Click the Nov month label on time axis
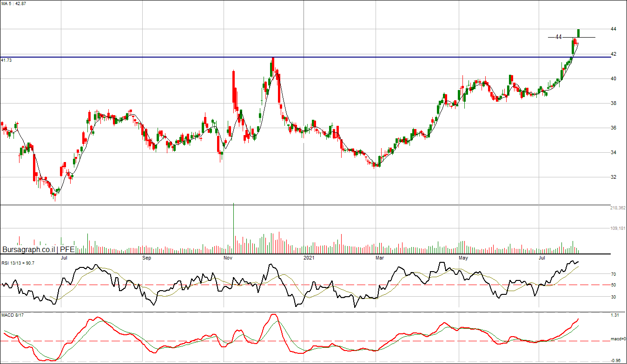The width and height of the screenshot is (627, 364). pyautogui.click(x=228, y=257)
